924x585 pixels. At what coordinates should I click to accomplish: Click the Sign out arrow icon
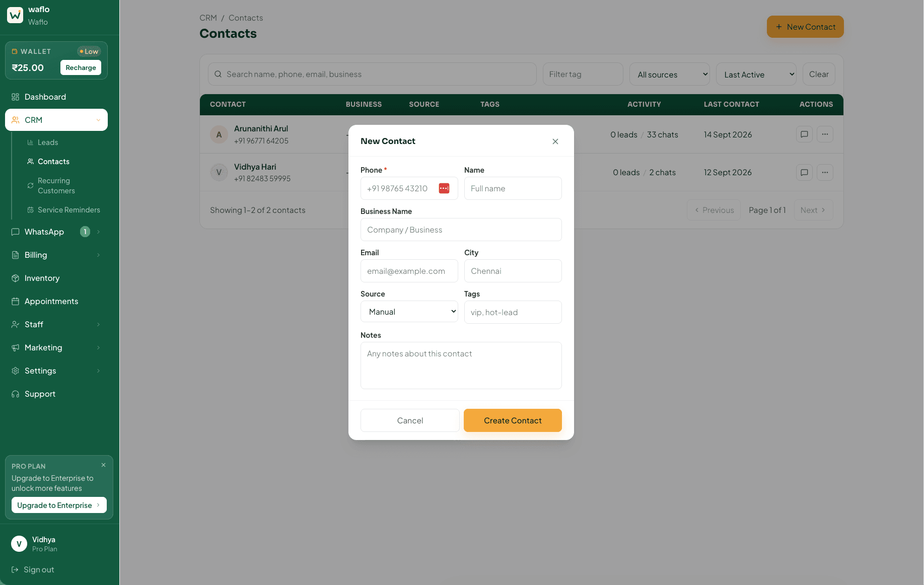coord(15,569)
